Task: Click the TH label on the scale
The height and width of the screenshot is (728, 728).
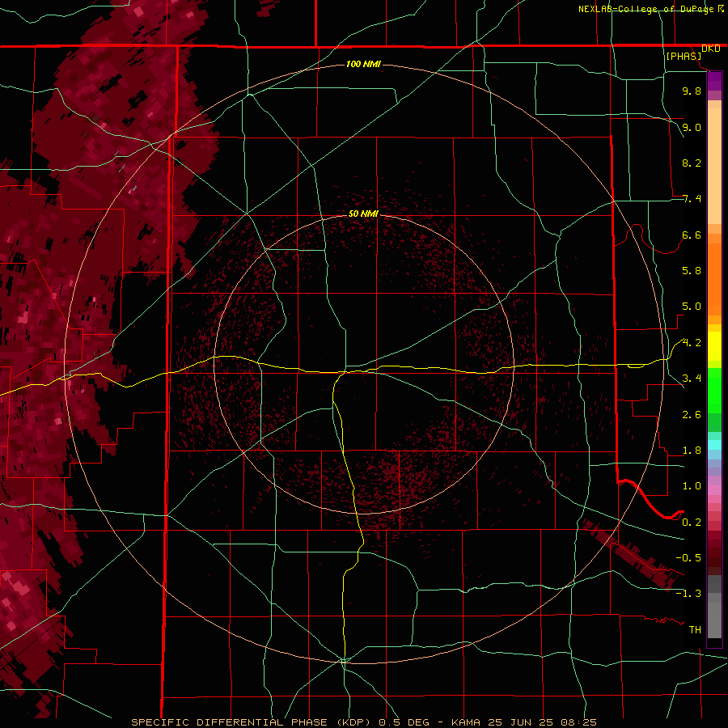Action: (695, 630)
